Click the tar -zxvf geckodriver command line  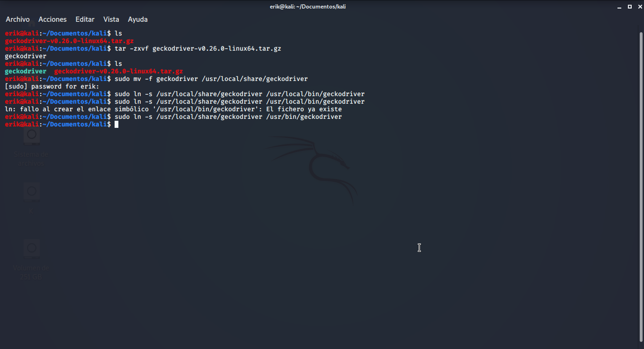198,48
